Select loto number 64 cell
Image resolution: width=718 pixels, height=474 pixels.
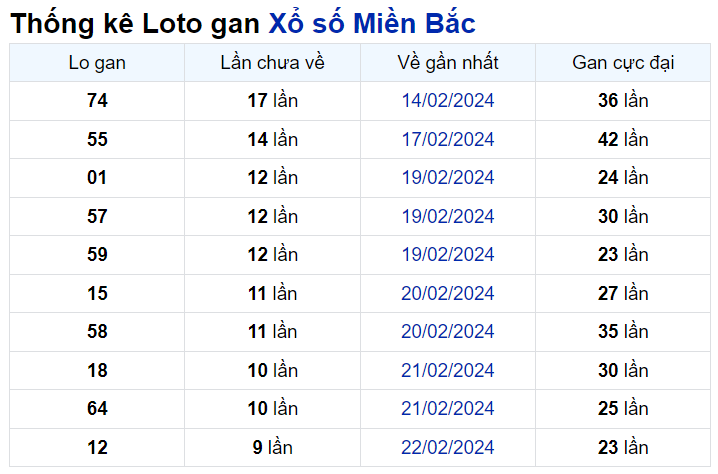(x=97, y=409)
